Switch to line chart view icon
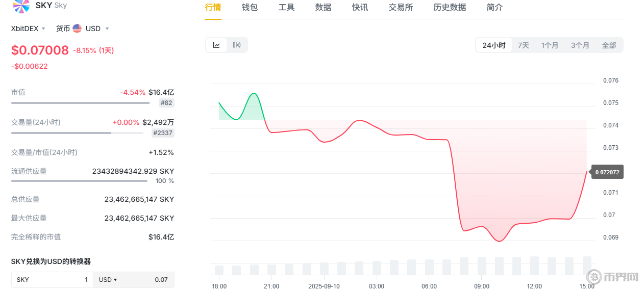This screenshot has height=291, width=644. pos(216,45)
